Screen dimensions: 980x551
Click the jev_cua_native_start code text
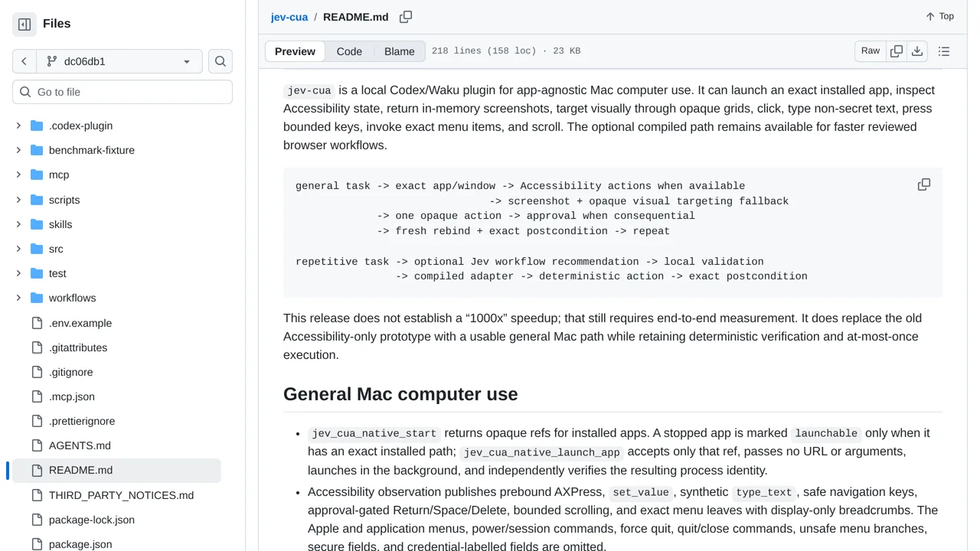(x=374, y=433)
